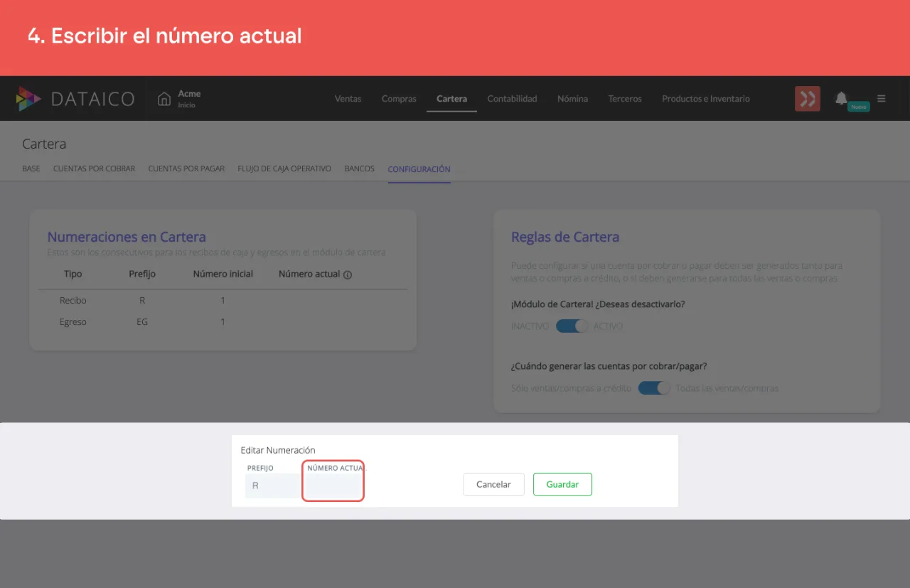Image resolution: width=910 pixels, height=588 pixels.
Task: Open the notifications bell
Action: tap(842, 98)
